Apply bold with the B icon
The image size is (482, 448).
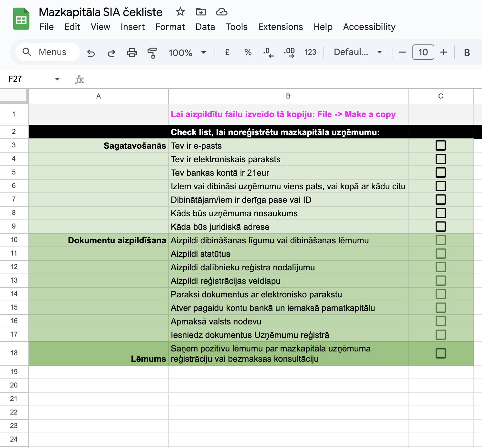point(467,52)
